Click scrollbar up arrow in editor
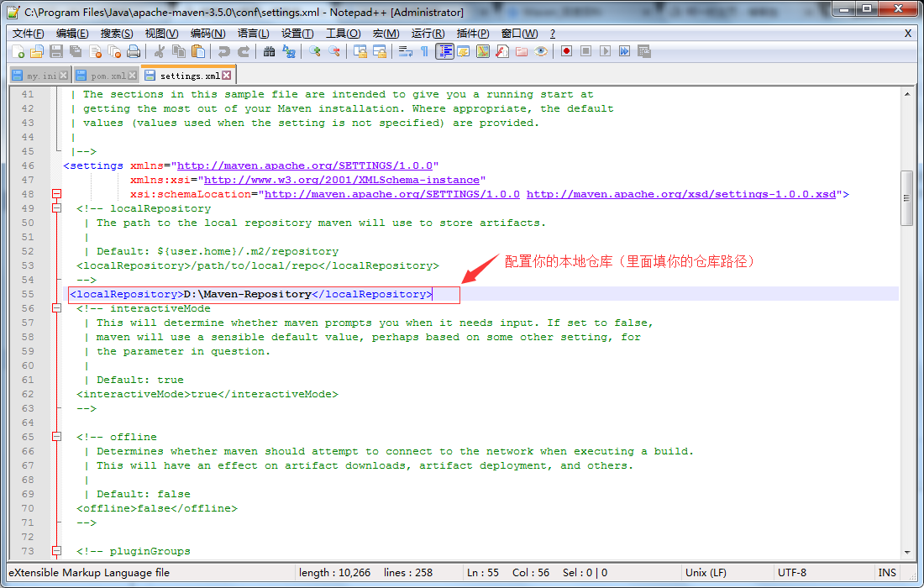Image resolution: width=924 pixels, height=588 pixels. pyautogui.click(x=907, y=94)
